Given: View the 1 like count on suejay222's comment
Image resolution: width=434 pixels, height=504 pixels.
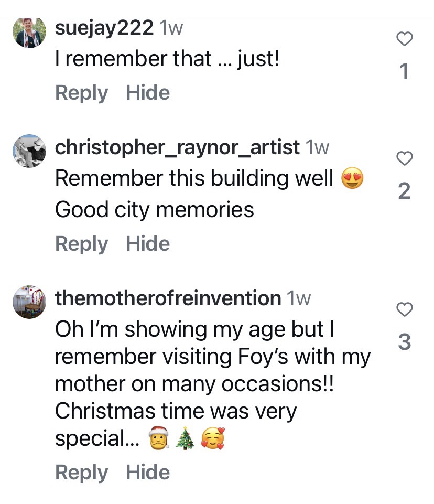Looking at the screenshot, I should tap(404, 72).
